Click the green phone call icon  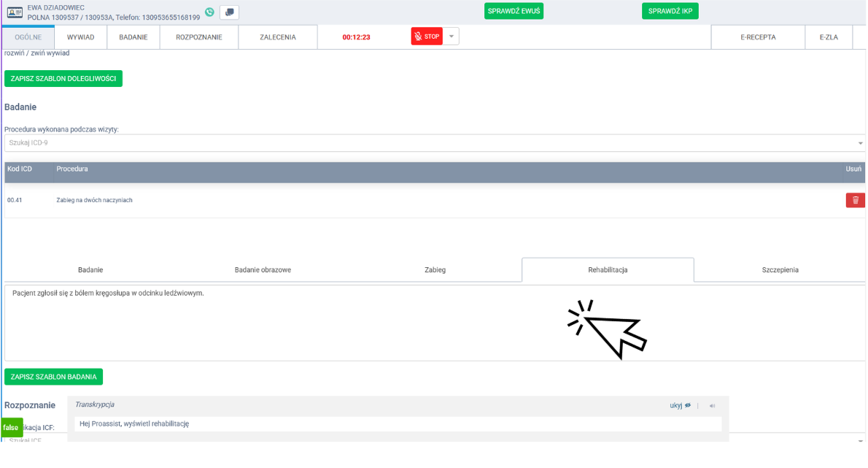(210, 12)
